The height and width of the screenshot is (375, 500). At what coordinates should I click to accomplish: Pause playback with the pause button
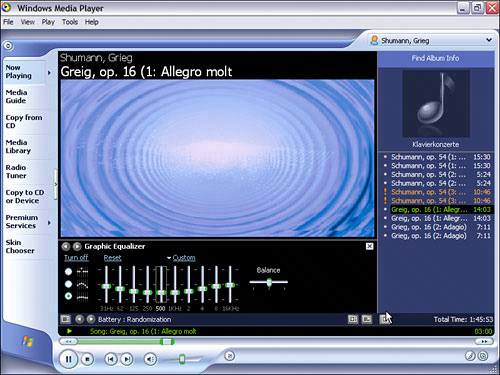[68, 359]
